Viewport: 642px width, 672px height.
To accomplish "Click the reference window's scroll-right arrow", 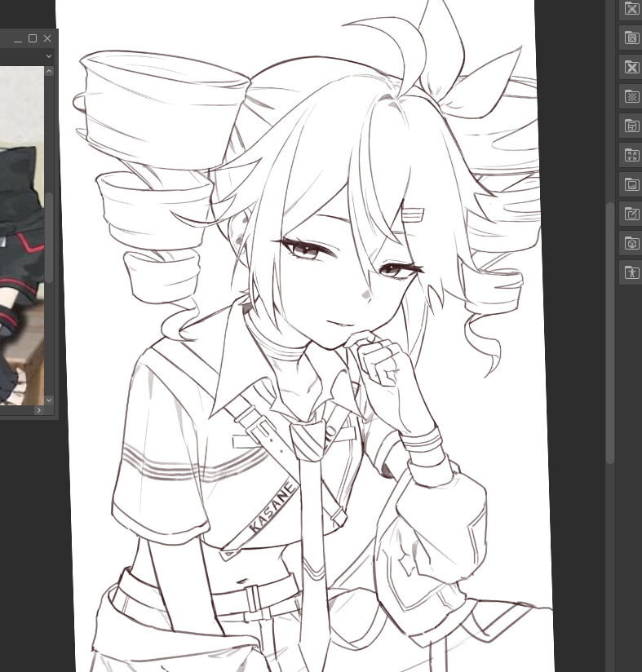I will point(39,410).
